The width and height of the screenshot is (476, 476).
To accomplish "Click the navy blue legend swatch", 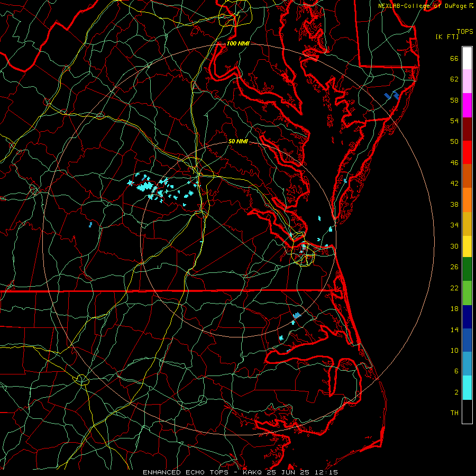I will [x=467, y=317].
